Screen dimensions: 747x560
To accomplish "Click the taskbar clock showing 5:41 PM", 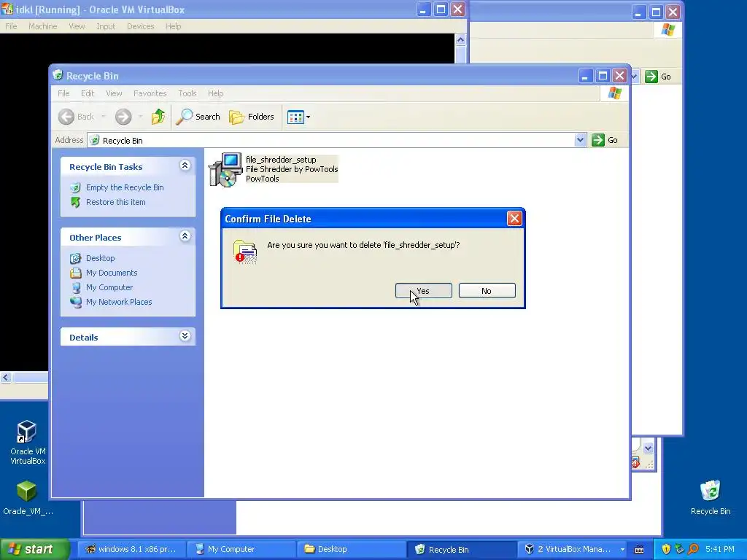I will pyautogui.click(x=720, y=549).
